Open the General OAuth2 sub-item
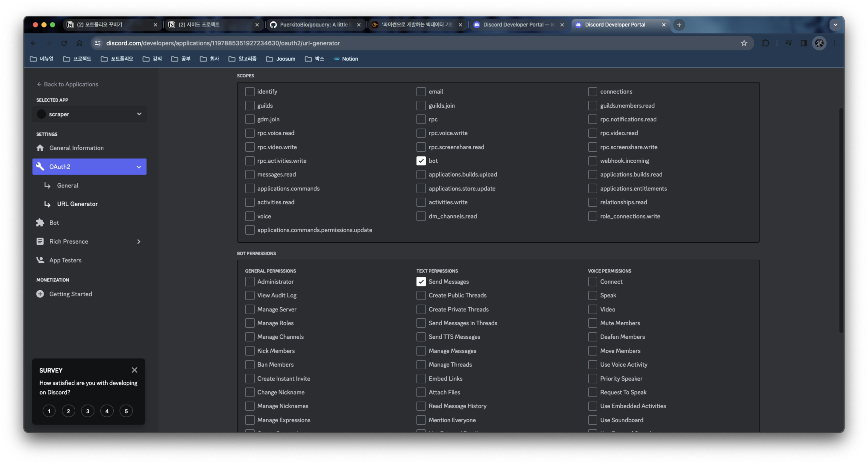 tap(67, 185)
